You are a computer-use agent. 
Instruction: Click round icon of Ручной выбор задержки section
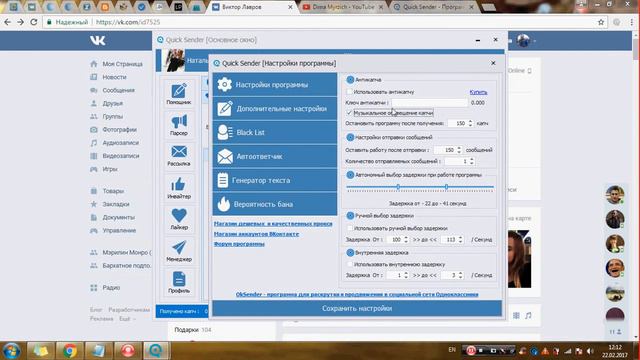coord(350,216)
